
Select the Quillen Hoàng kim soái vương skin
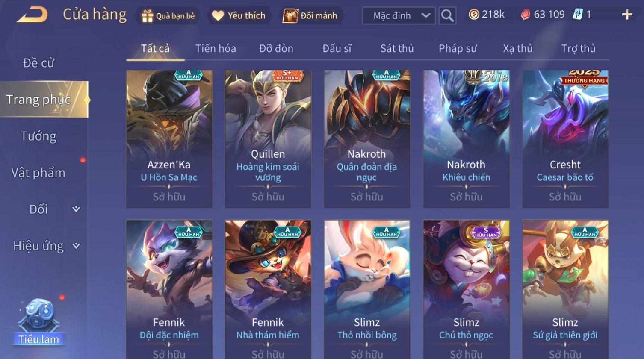268,139
